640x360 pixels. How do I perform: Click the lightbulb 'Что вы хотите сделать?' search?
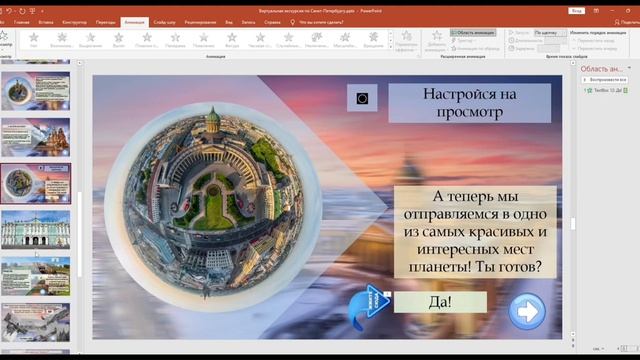[x=318, y=22]
